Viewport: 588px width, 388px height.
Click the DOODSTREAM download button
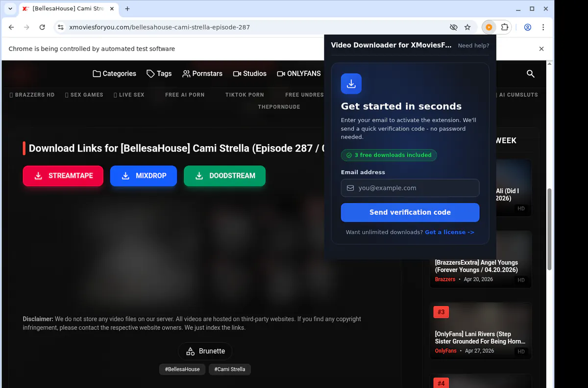tap(224, 176)
